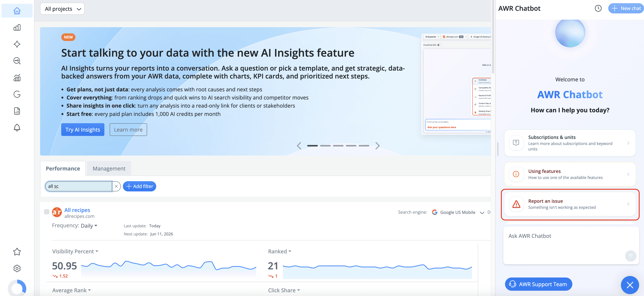Click the Report an issue warning icon
The image size is (644, 296).
516,204
